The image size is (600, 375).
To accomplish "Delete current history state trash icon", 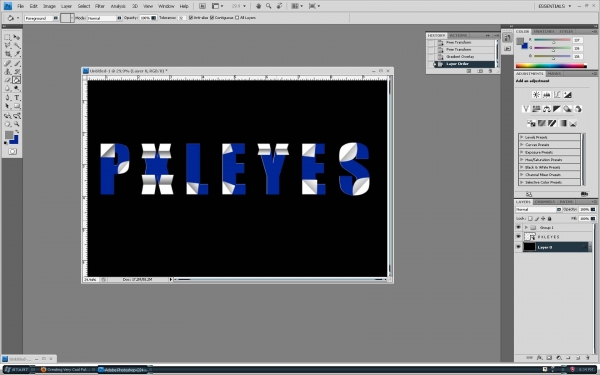I will (490, 71).
